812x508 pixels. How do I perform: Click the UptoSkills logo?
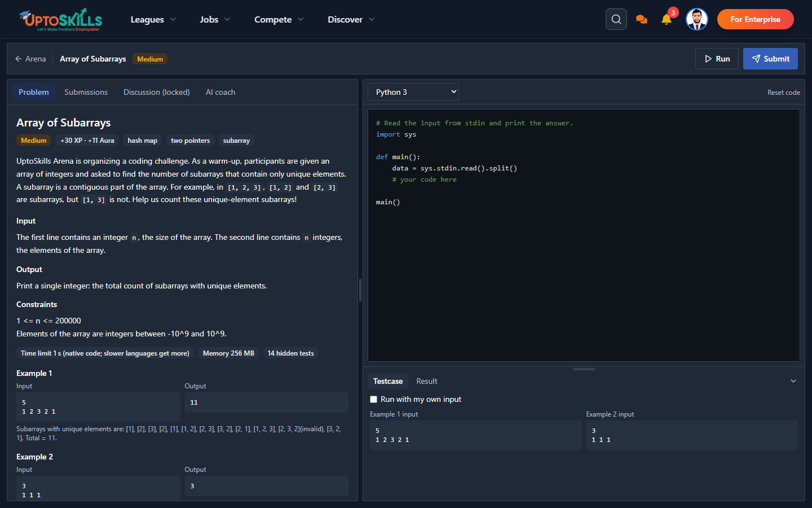60,19
